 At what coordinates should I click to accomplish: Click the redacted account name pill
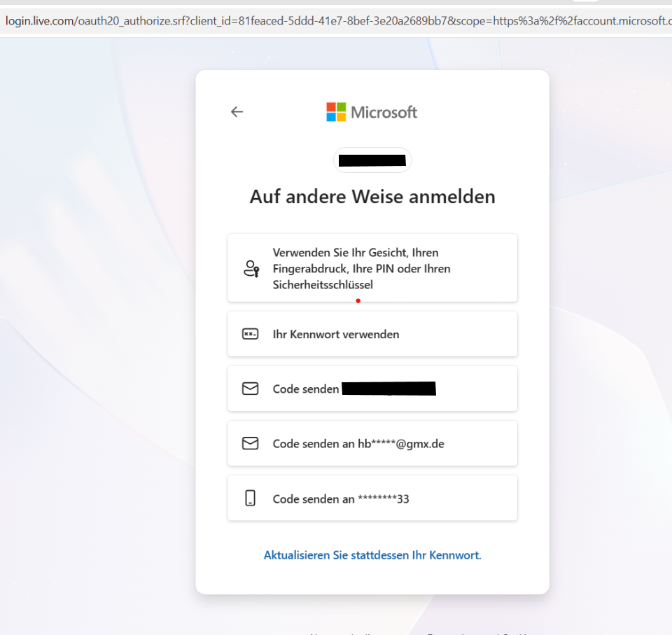(x=372, y=160)
